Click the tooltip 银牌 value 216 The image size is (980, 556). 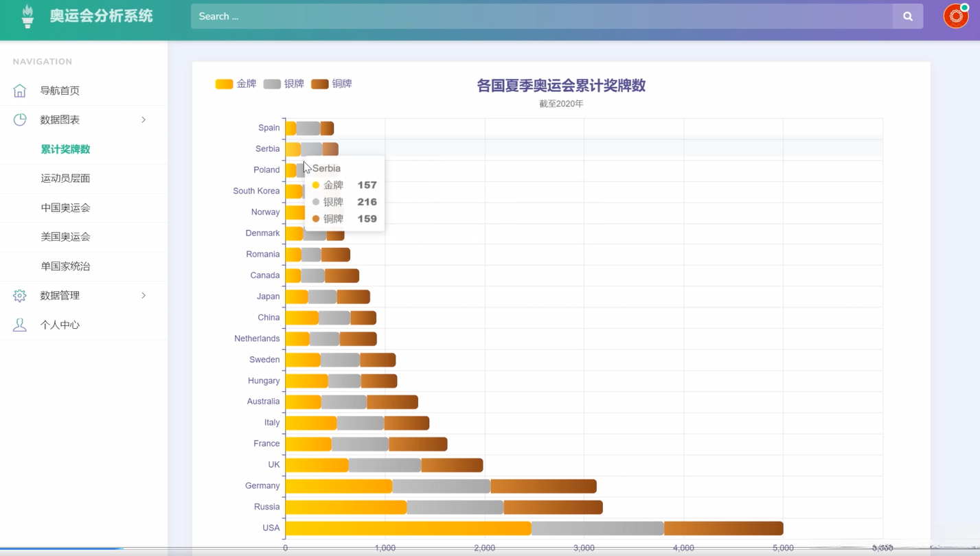(367, 202)
